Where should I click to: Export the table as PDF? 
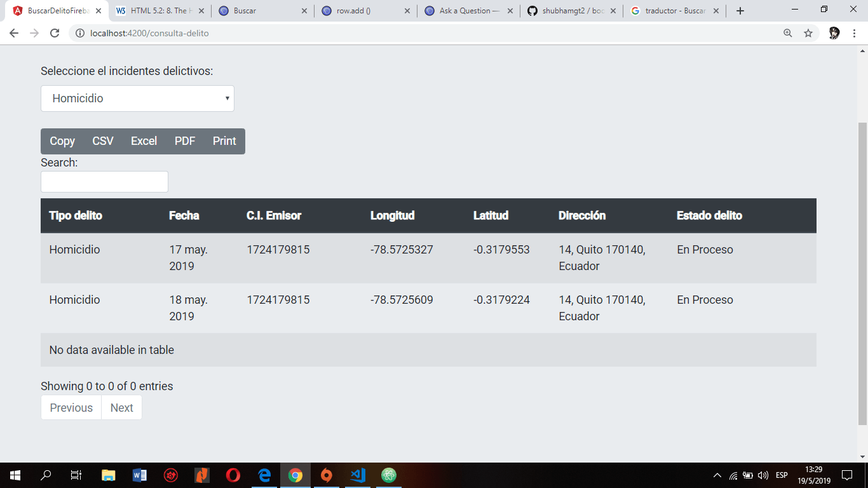coord(185,141)
